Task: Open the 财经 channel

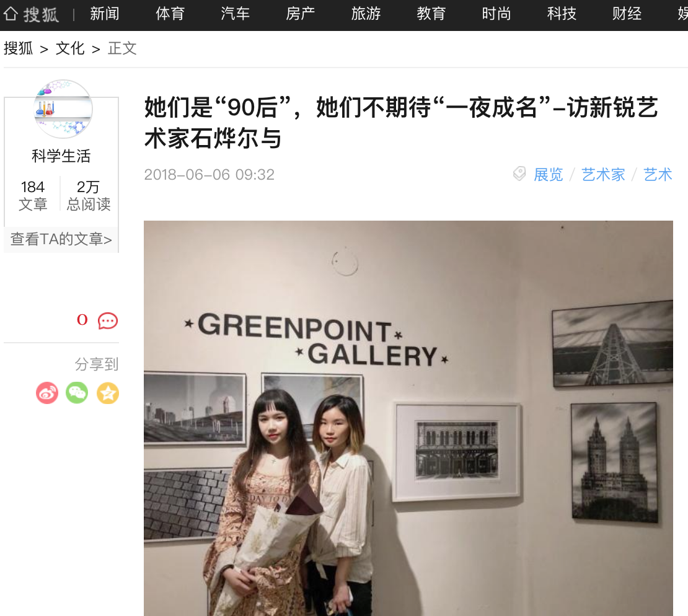Action: click(627, 14)
